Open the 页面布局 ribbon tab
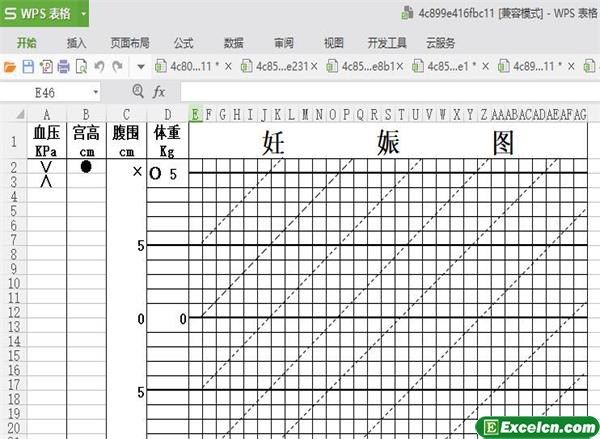 pos(130,43)
